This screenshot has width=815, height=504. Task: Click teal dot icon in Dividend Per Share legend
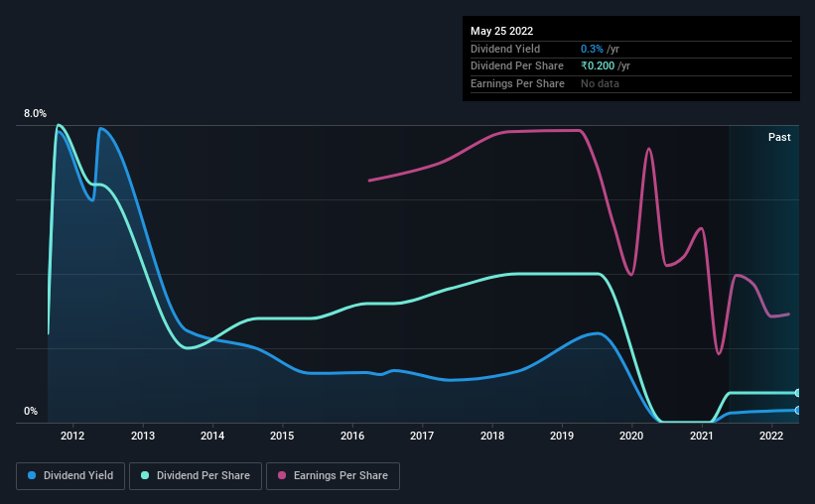tap(144, 476)
